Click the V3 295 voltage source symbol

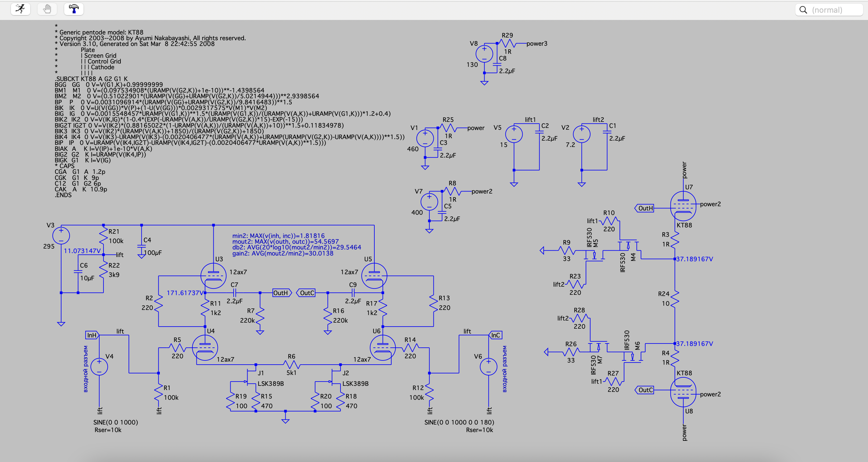coord(61,235)
